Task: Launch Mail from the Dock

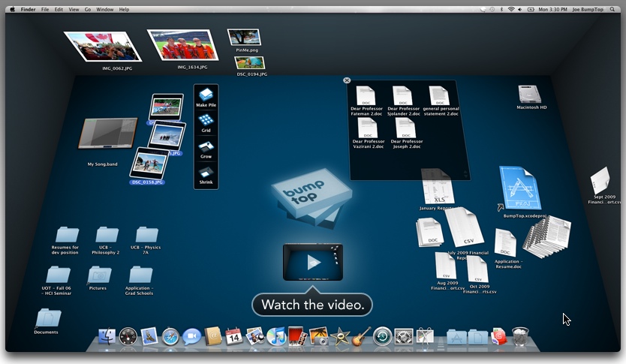Action: coord(149,336)
